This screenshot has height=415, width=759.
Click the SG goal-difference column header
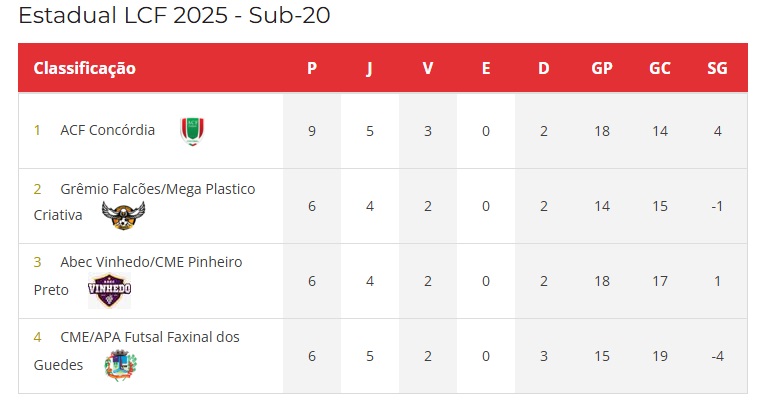(x=717, y=68)
